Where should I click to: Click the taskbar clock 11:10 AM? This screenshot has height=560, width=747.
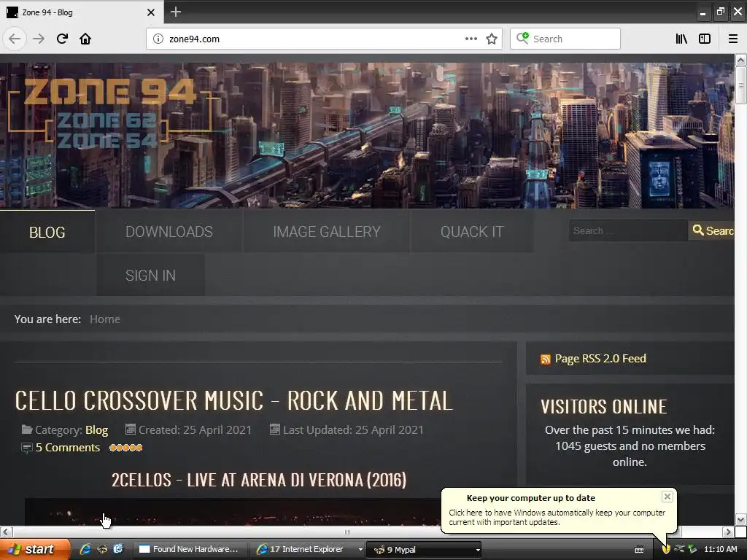click(x=720, y=549)
